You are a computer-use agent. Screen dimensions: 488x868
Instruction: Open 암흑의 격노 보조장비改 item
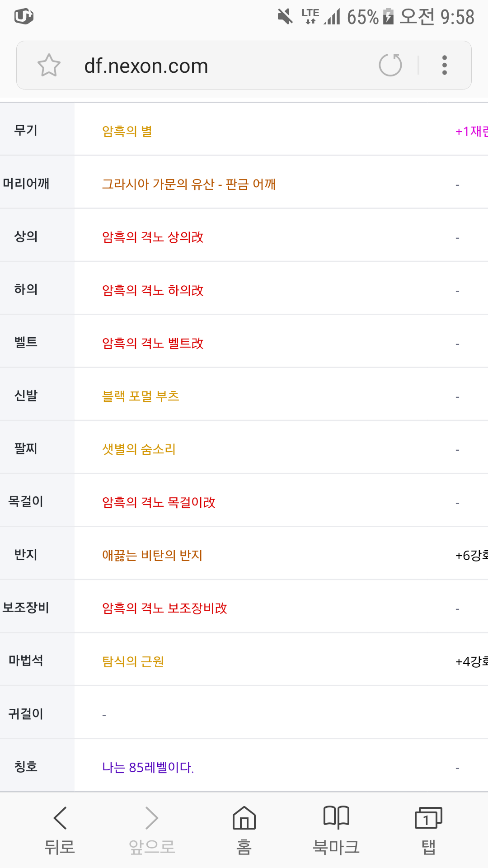pos(164,608)
